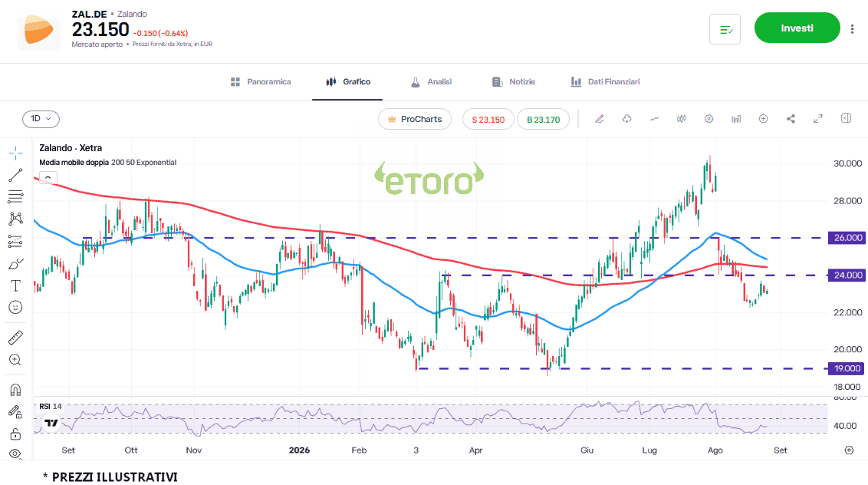Activate the zoom in tool
Image resolution: width=868 pixels, height=485 pixels.
click(x=15, y=360)
